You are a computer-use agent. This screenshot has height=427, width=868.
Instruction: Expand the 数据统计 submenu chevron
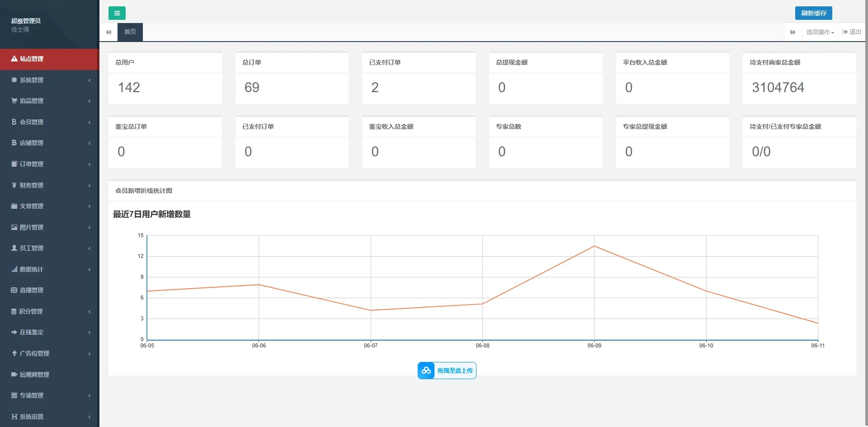click(x=90, y=269)
